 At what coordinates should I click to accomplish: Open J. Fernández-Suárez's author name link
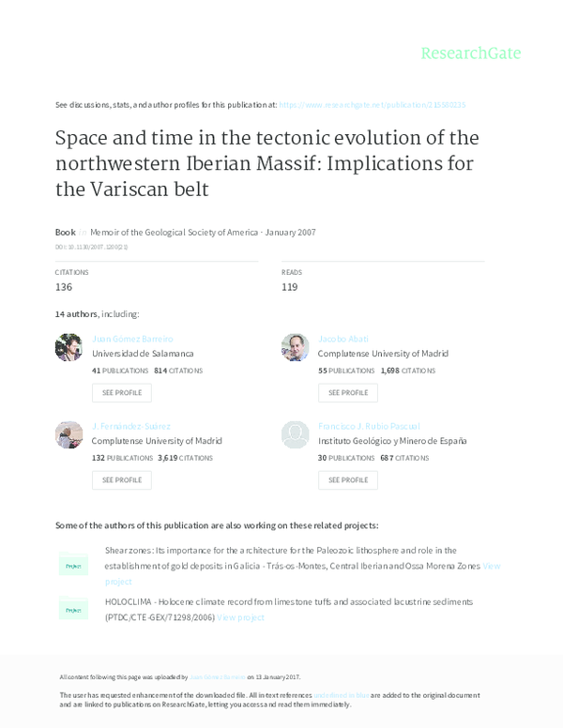point(131,425)
